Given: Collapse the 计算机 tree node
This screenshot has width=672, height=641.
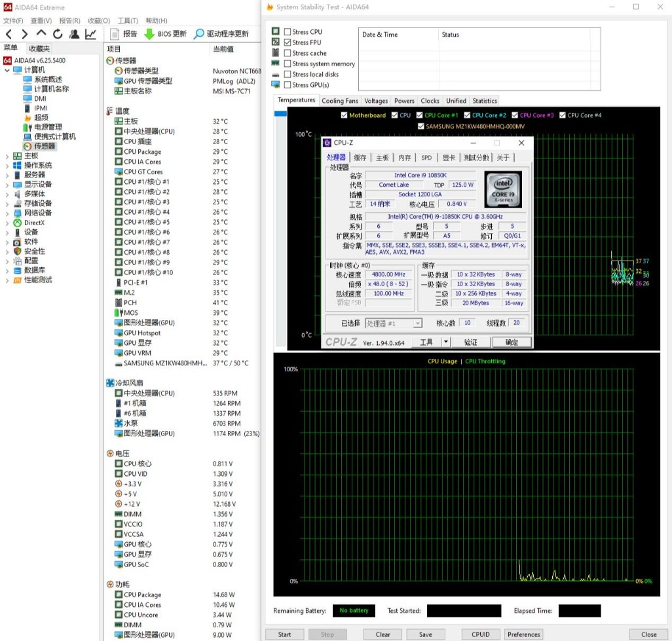Looking at the screenshot, I should pyautogui.click(x=7, y=70).
